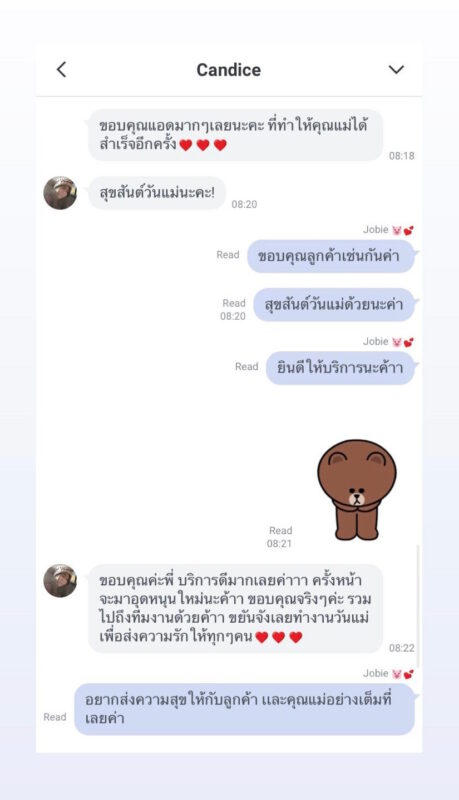The image size is (459, 800).
Task: Tap the long customer review message bubble
Action: coord(235,608)
